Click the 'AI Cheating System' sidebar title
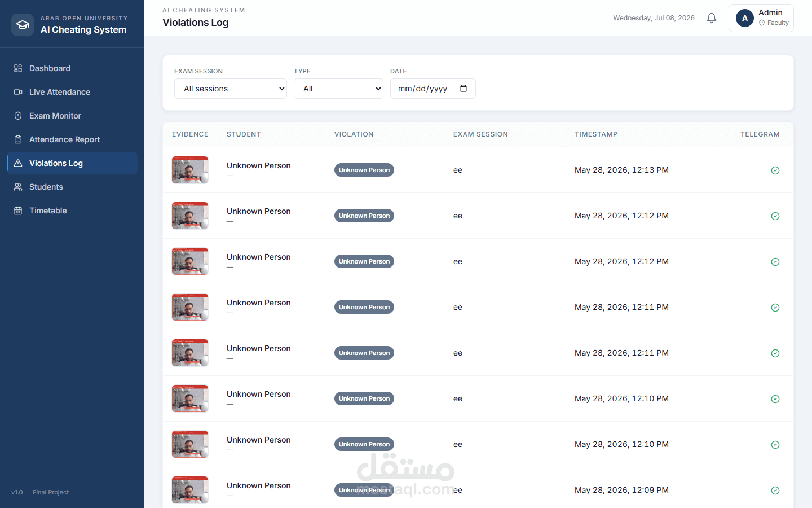 coord(83,29)
